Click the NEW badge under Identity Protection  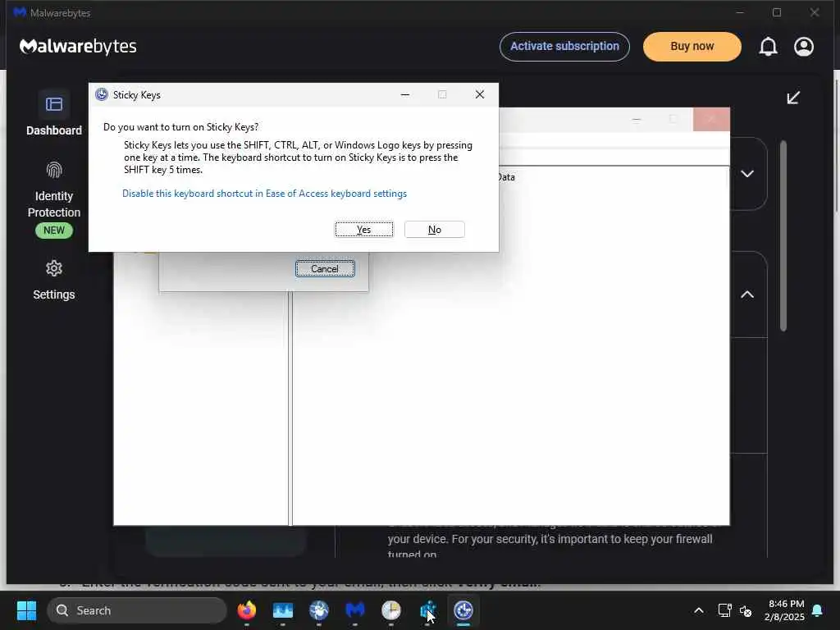click(54, 231)
